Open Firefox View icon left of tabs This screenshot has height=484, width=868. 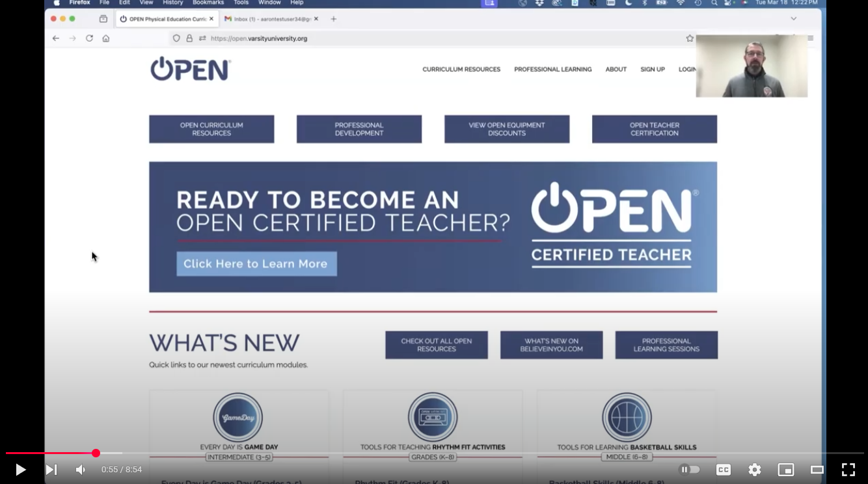pyautogui.click(x=103, y=19)
